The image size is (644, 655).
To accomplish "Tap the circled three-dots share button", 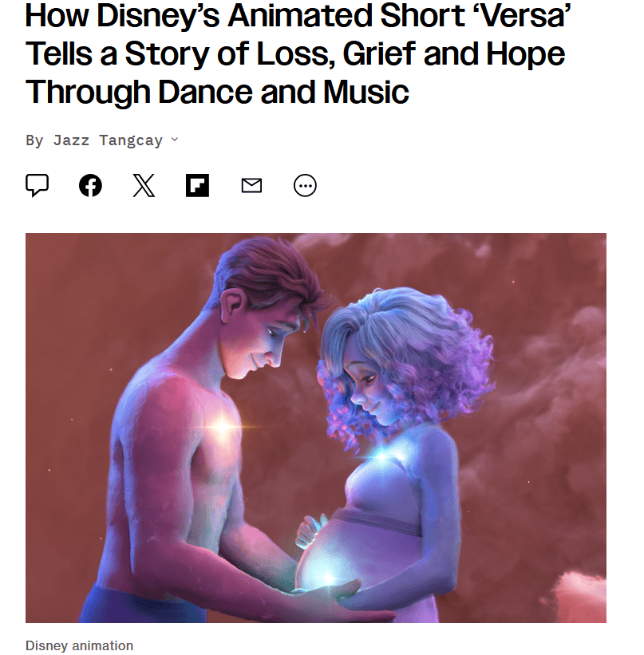I will point(305,185).
